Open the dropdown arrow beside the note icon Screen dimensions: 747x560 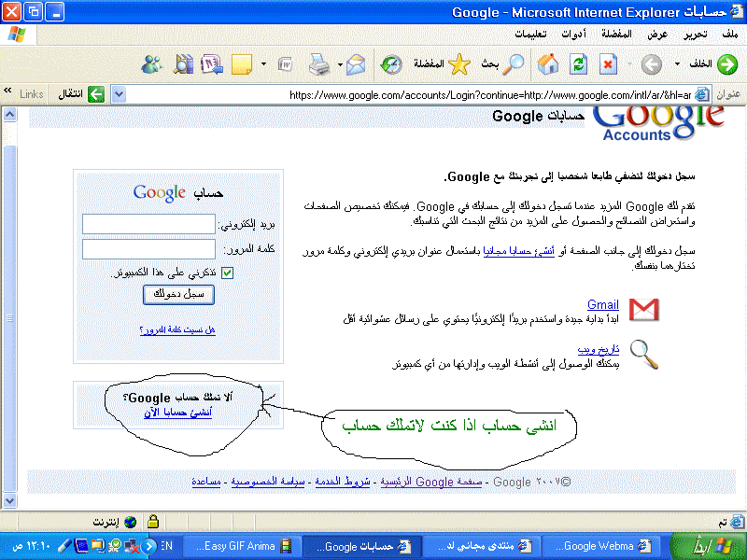pos(263,64)
